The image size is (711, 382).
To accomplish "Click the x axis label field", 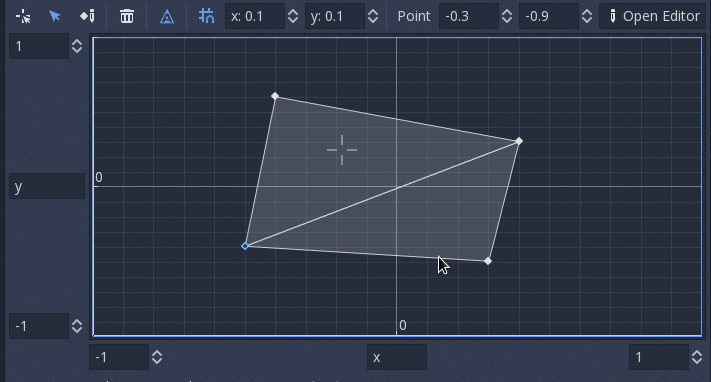I will 397,357.
